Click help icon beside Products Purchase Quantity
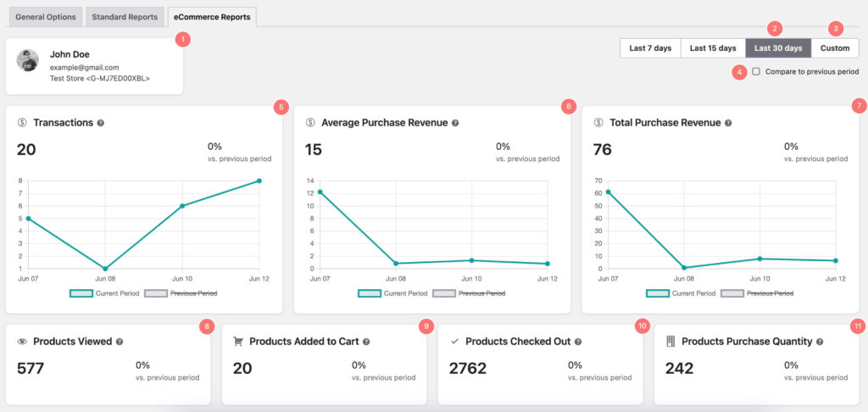 tap(821, 342)
